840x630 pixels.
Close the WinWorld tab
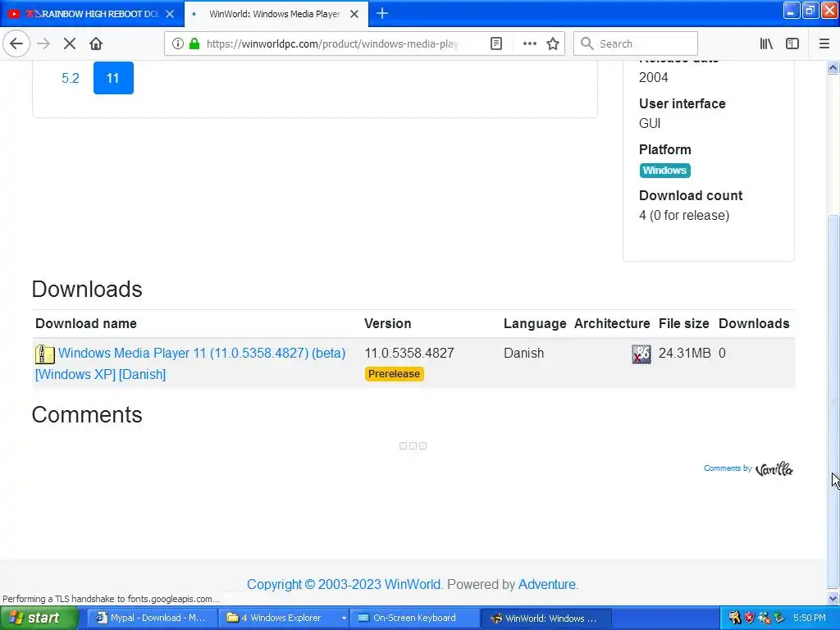(354, 14)
